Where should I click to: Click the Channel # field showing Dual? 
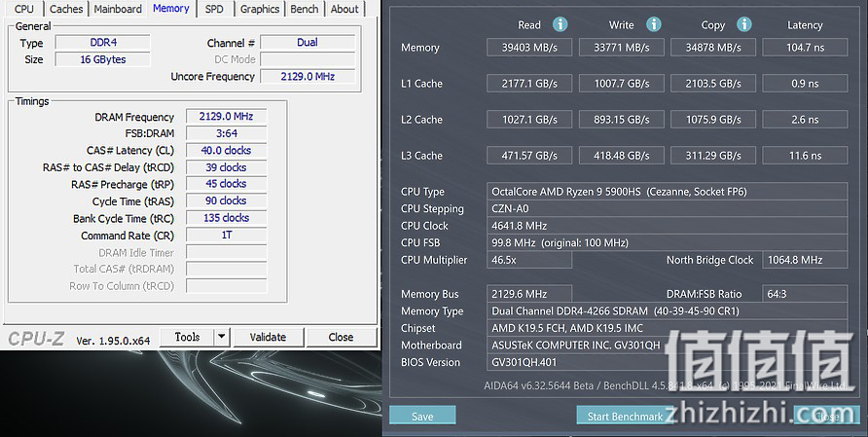click(307, 42)
